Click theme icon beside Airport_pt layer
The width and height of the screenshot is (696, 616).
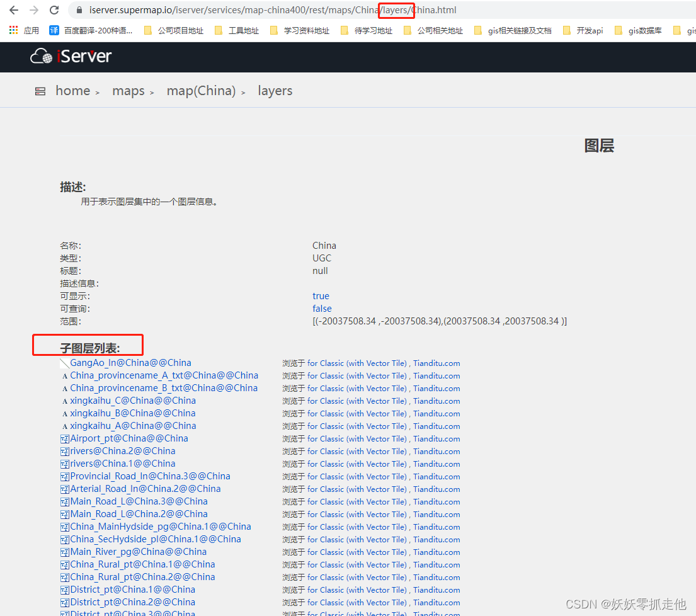coord(65,440)
